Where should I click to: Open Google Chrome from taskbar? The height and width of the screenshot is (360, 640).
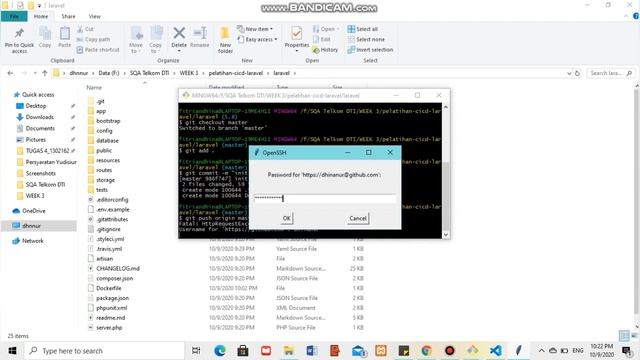coord(426,351)
